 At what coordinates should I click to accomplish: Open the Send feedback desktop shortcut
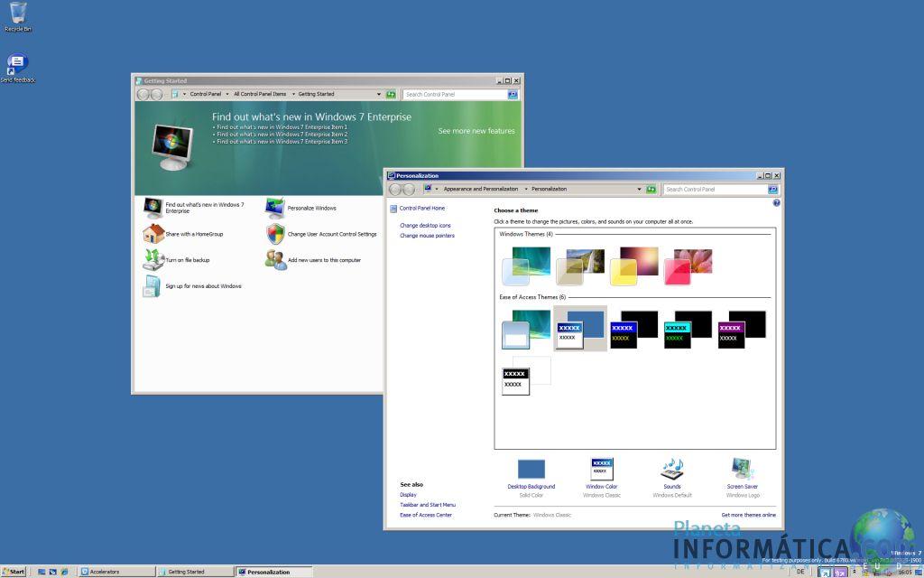[x=18, y=69]
